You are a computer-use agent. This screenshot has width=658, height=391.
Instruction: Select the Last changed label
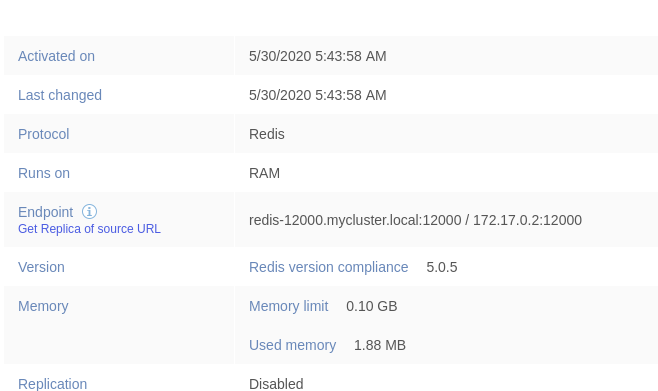click(60, 95)
